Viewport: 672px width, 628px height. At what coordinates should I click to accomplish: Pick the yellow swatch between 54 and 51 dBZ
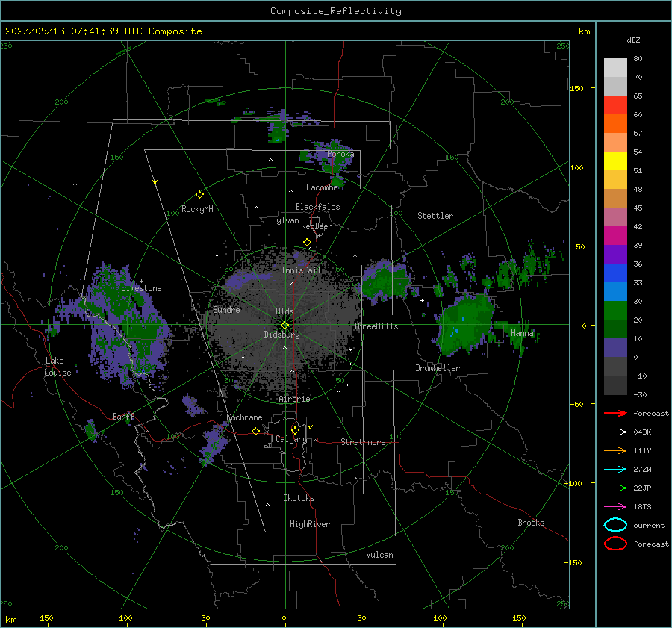pos(615,161)
